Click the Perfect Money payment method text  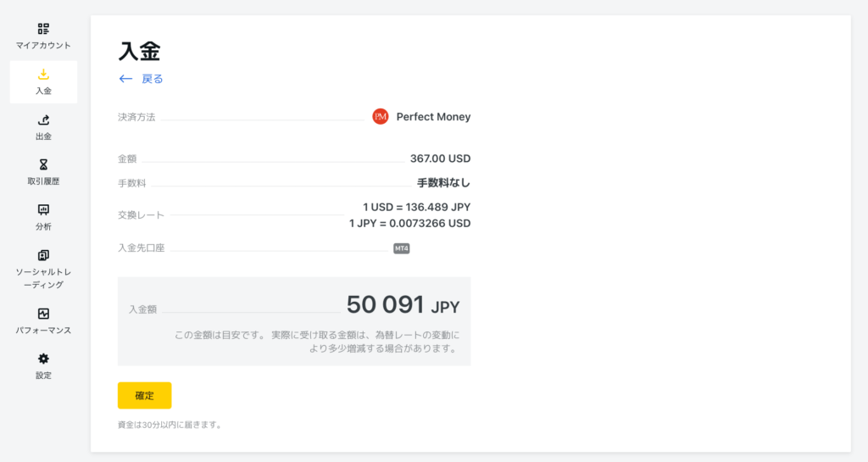pyautogui.click(x=433, y=117)
